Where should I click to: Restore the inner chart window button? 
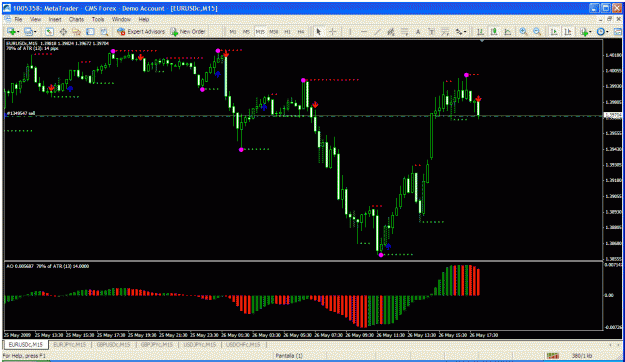click(x=610, y=19)
